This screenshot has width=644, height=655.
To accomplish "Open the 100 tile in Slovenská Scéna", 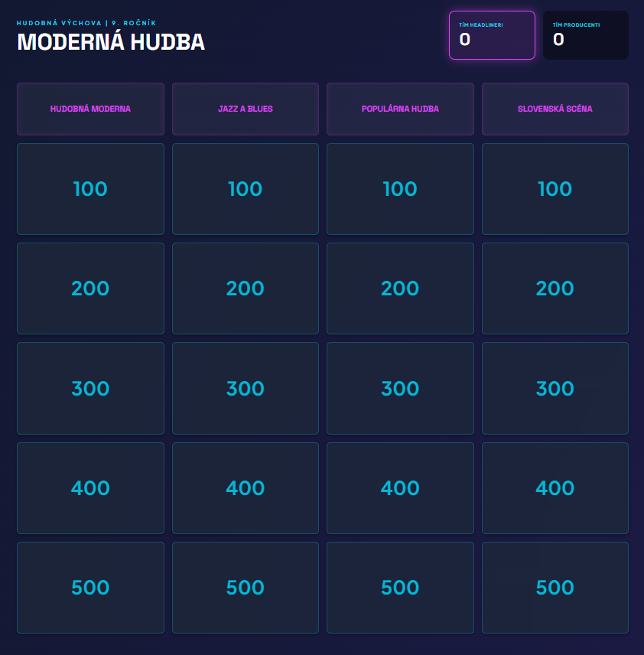I will tap(555, 189).
